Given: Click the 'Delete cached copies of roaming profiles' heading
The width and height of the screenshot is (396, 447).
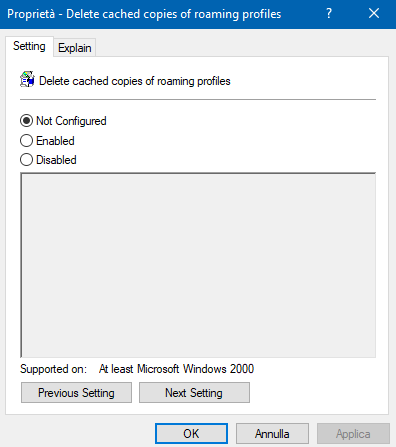Looking at the screenshot, I should point(135,81).
